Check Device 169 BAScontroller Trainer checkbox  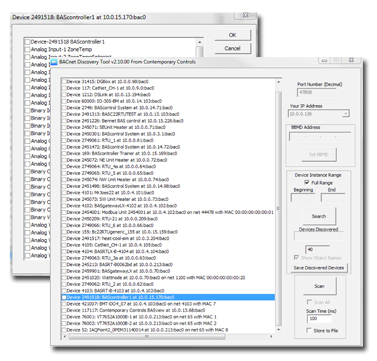64,153
